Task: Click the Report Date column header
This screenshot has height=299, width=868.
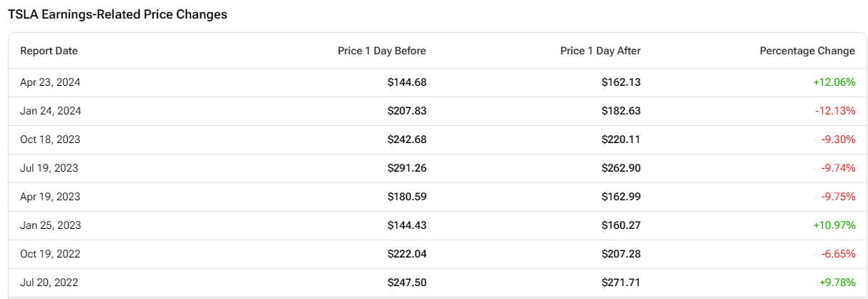Action: pos(49,51)
